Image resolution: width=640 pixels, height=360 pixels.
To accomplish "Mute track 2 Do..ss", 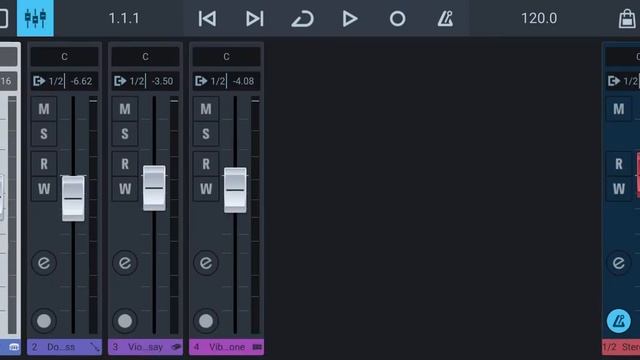I will (44, 109).
